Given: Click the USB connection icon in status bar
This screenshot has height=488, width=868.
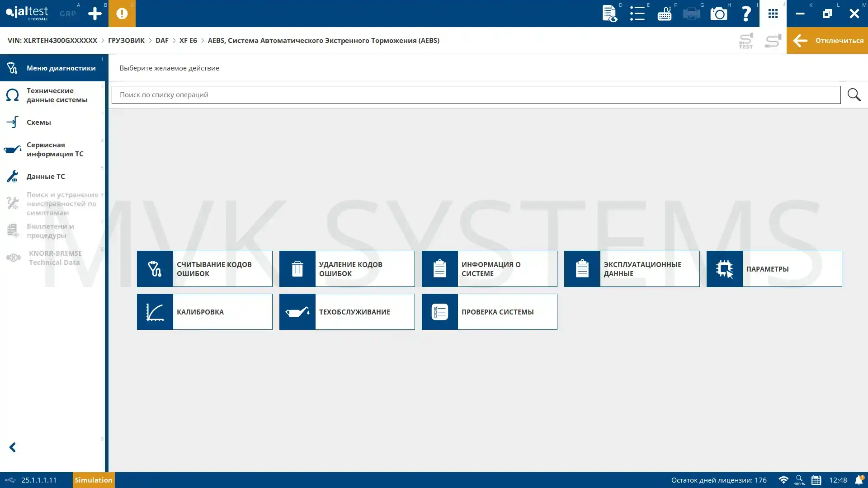Looking at the screenshot, I should [10, 480].
